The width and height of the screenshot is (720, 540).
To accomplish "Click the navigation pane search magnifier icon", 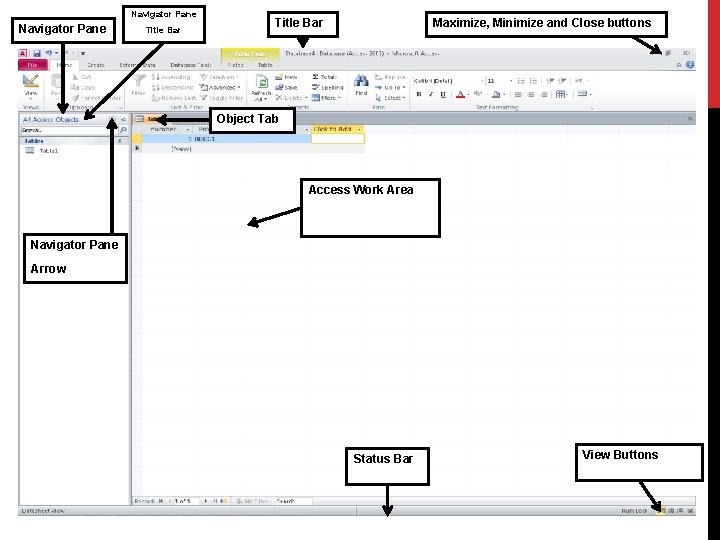I will (x=123, y=130).
